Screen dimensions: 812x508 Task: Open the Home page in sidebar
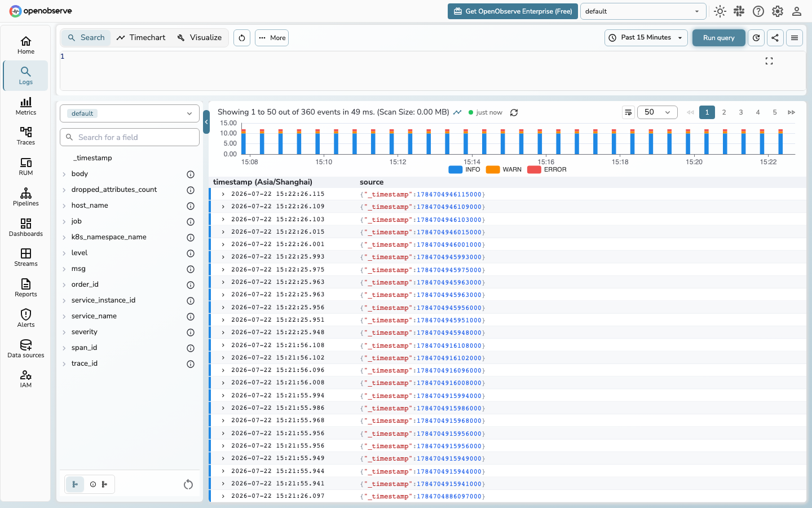pyautogui.click(x=26, y=45)
